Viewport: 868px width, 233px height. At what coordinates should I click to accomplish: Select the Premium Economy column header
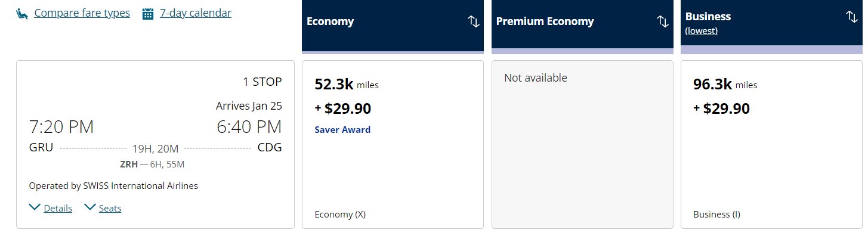point(582,25)
